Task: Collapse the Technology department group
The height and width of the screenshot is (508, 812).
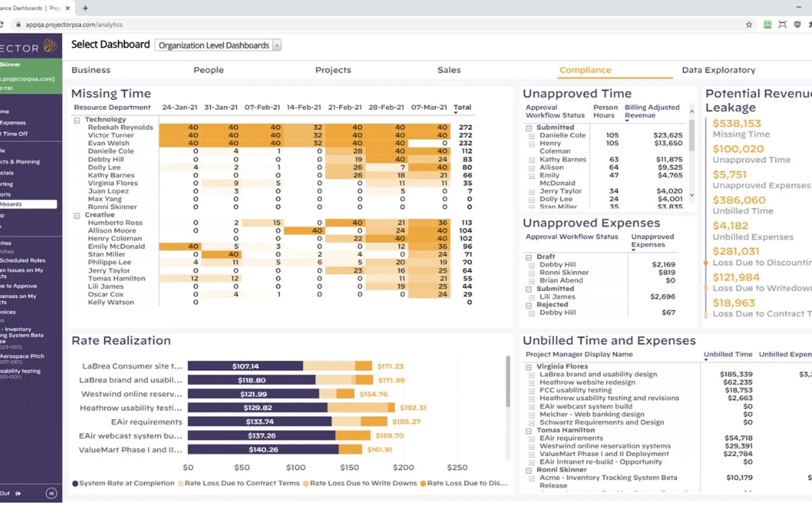Action: click(x=77, y=120)
